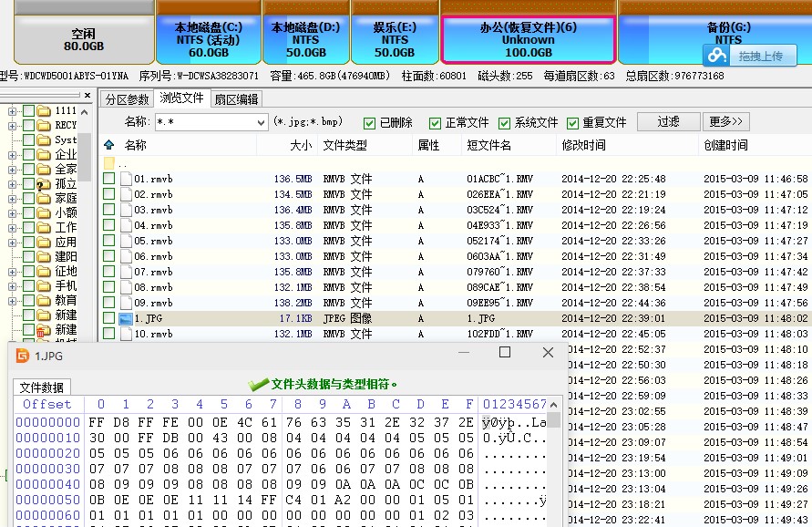Screen dimensions: 812x527
Task: Check the box for 1111 tree folder
Action: click(x=28, y=111)
